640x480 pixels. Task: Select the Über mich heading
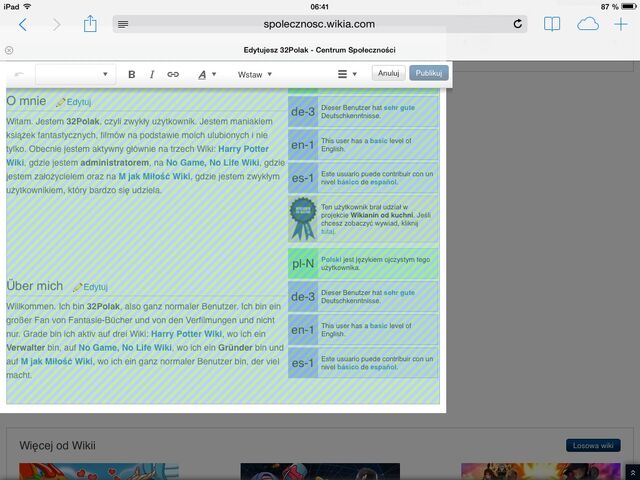click(x=35, y=286)
